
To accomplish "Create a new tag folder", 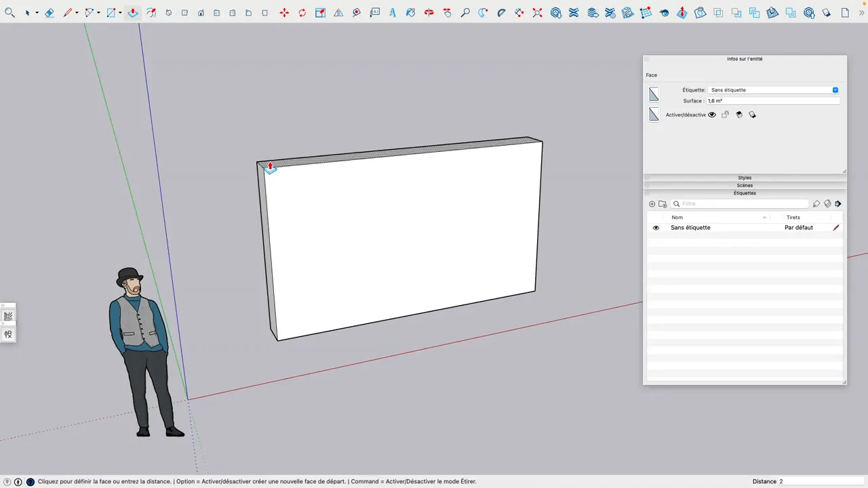I will (x=663, y=203).
